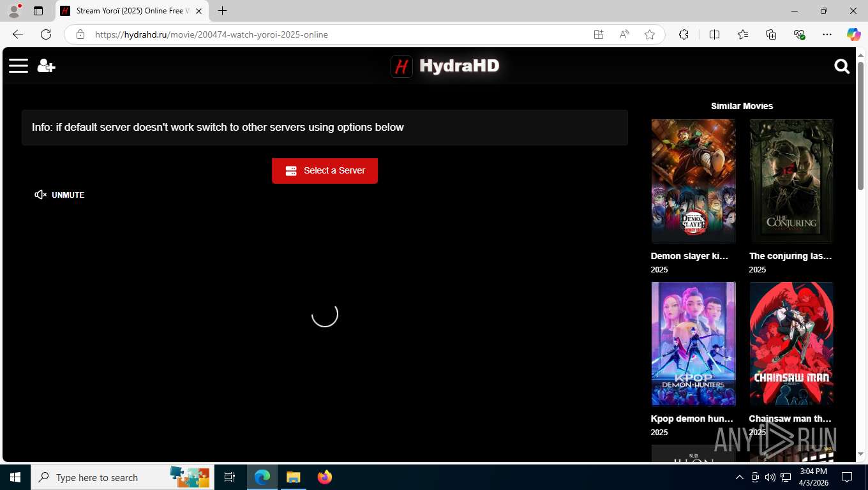Open the network status icon in tray
This screenshot has width=868, height=490.
coord(786,477)
